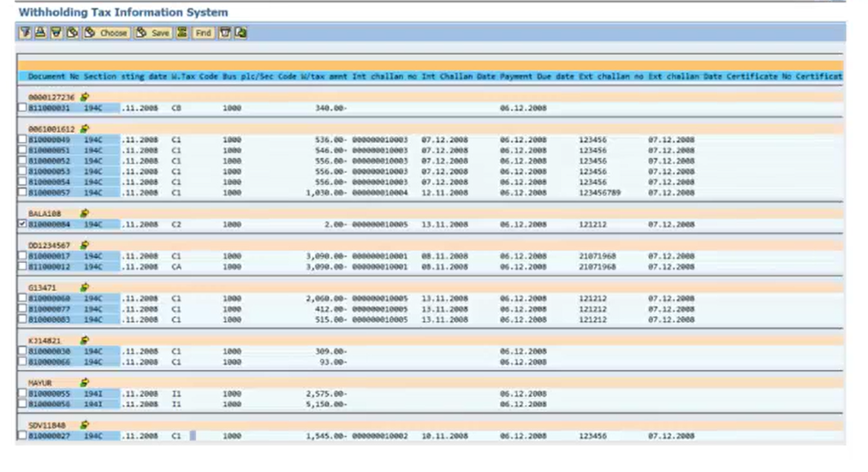Click the W.Tax Code column header
Viewport: 868px width, 472px height.
pyautogui.click(x=194, y=76)
